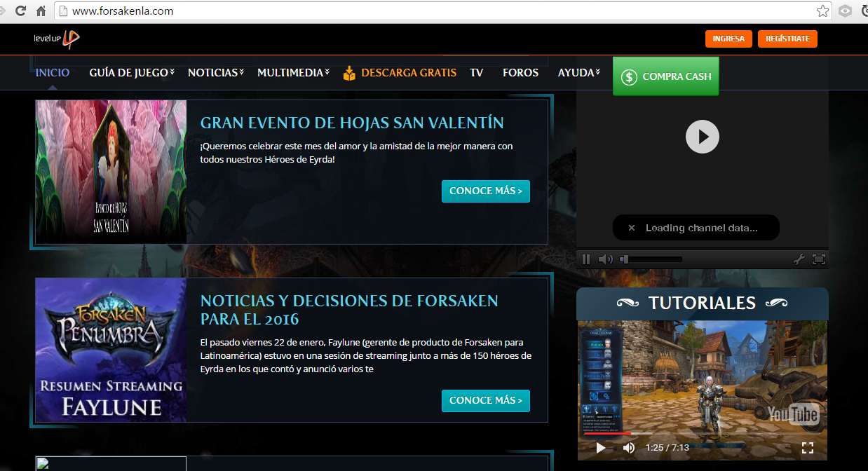Go to the Inicio tab
The width and height of the screenshot is (868, 471).
pyautogui.click(x=53, y=73)
